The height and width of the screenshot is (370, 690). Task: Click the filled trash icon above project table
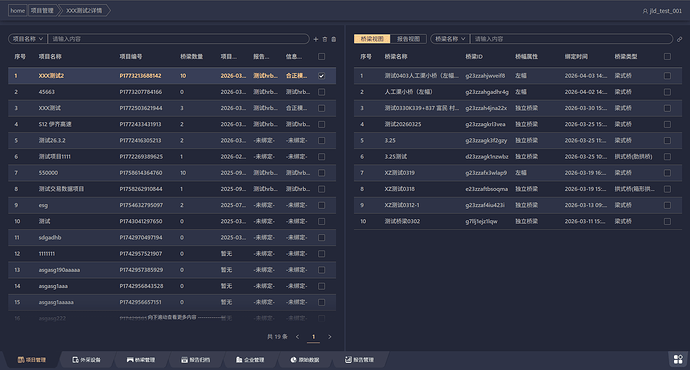click(334, 39)
